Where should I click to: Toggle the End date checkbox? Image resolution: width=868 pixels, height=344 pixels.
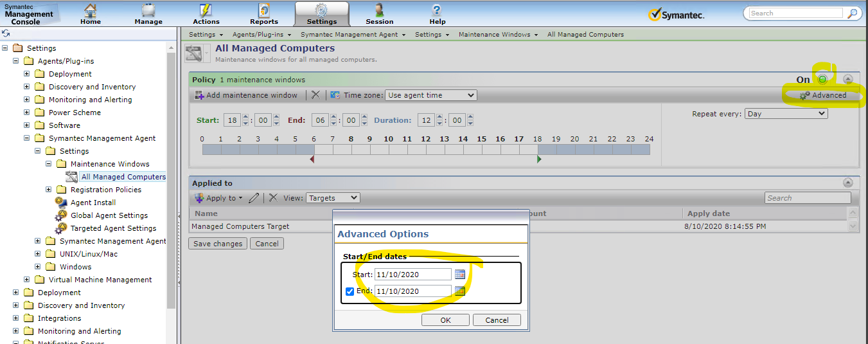pos(350,291)
